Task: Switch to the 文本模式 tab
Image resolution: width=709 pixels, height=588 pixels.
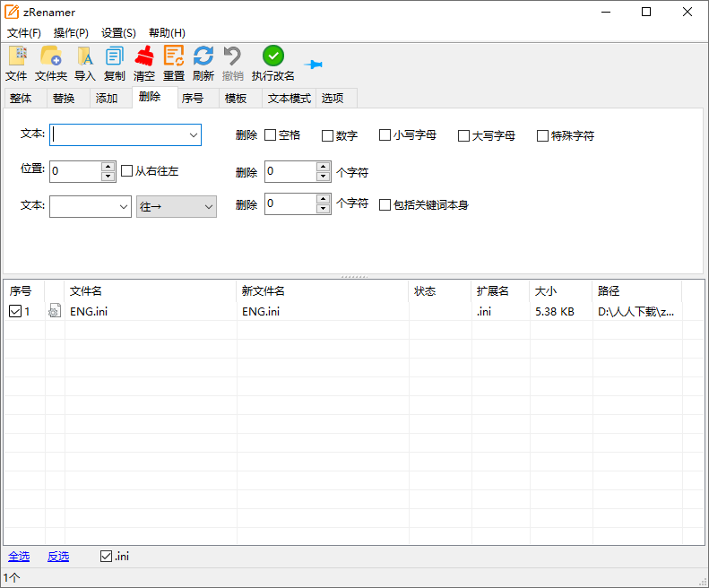Action: tap(290, 99)
